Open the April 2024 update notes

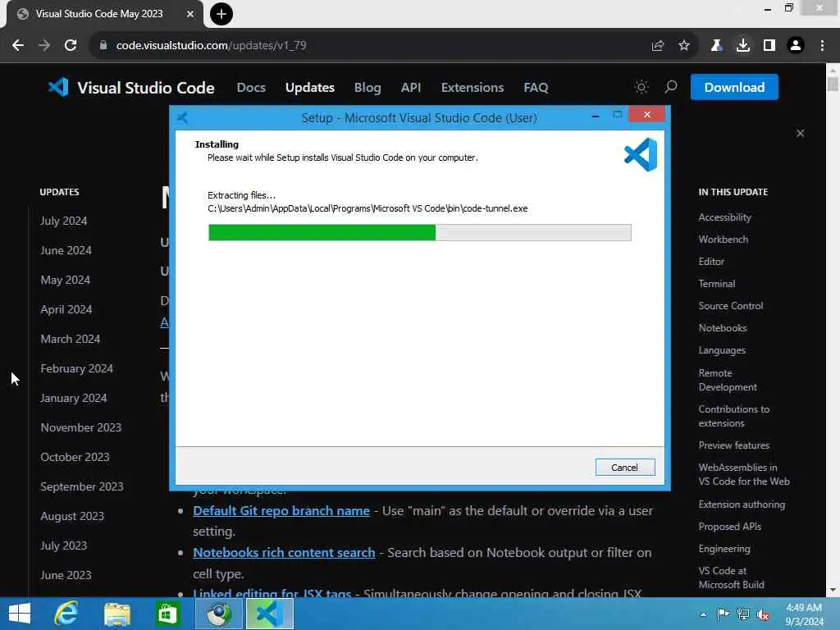click(66, 309)
